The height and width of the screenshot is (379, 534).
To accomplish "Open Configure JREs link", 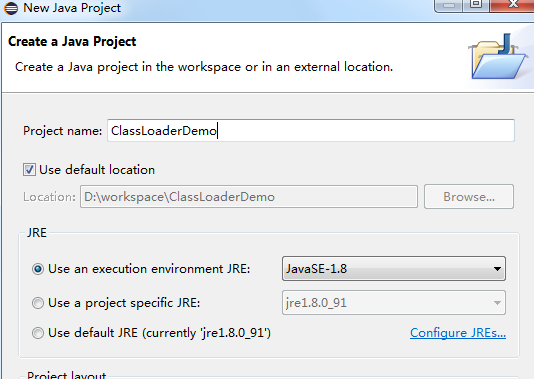I will pyautogui.click(x=458, y=333).
